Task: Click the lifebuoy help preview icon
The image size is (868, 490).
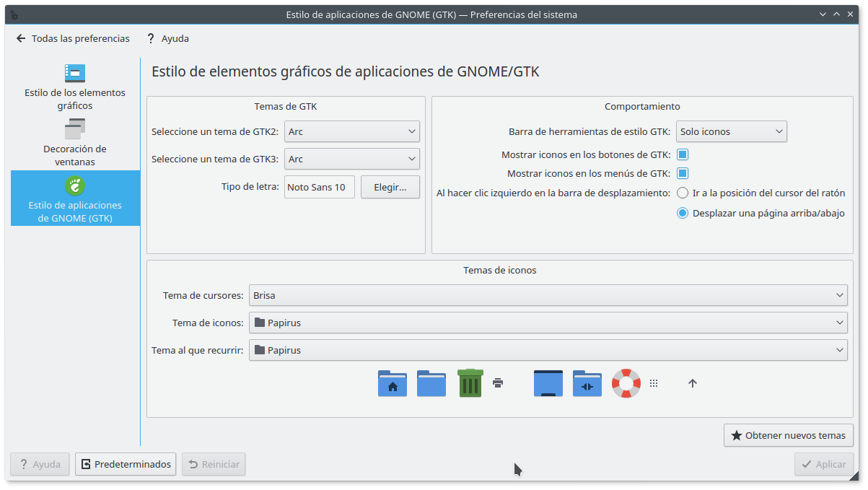Action: 626,383
